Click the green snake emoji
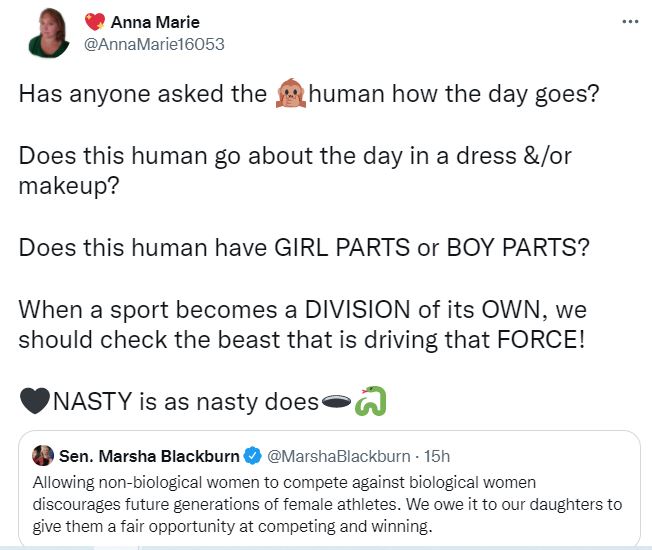The image size is (652, 550). 370,402
